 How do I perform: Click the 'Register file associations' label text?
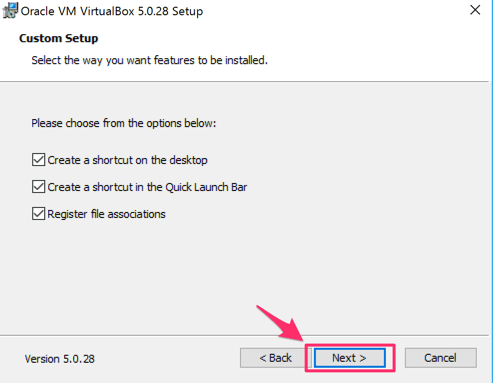106,214
